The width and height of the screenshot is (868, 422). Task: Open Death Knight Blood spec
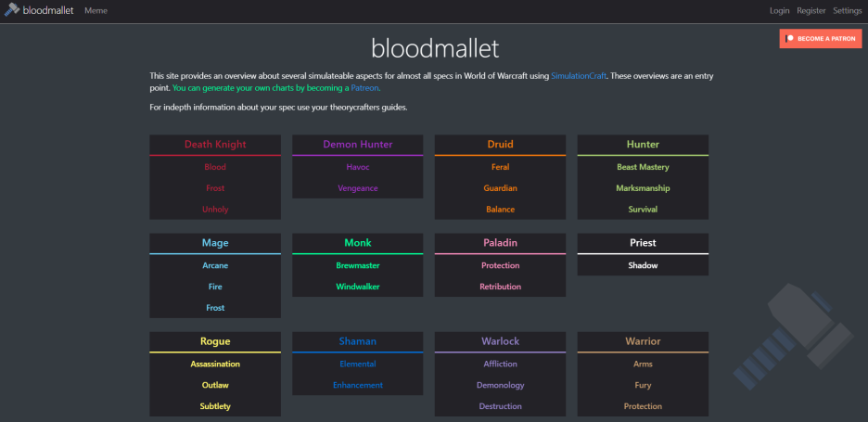click(215, 167)
